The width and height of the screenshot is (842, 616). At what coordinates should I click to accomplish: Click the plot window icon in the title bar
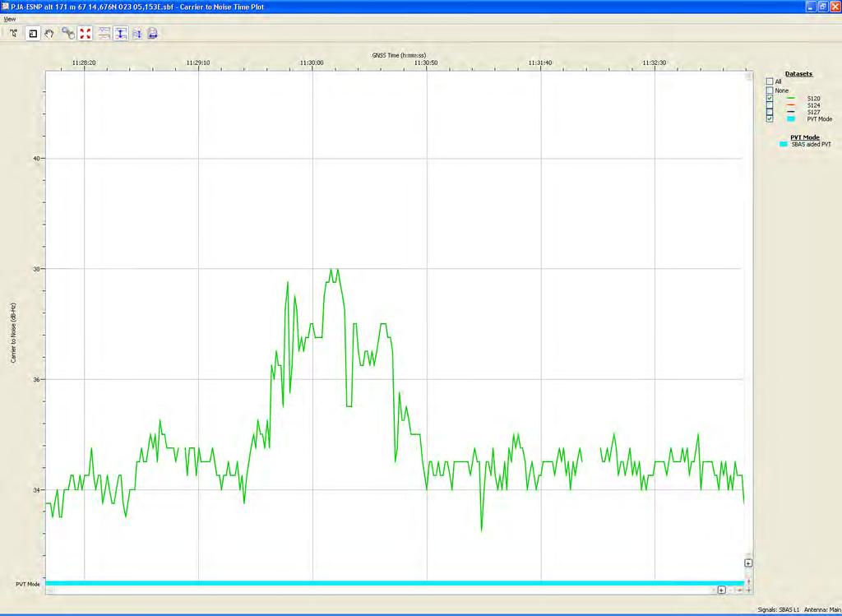(x=6, y=7)
